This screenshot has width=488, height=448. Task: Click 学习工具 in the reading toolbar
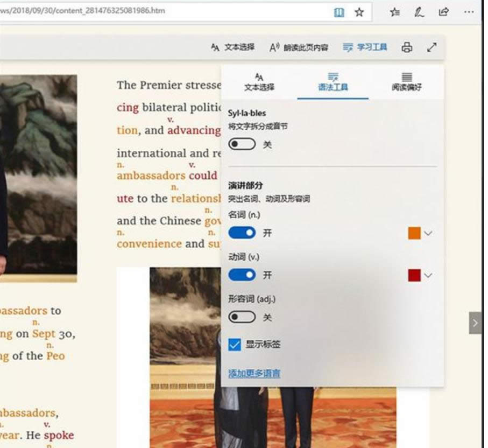pyautogui.click(x=365, y=47)
